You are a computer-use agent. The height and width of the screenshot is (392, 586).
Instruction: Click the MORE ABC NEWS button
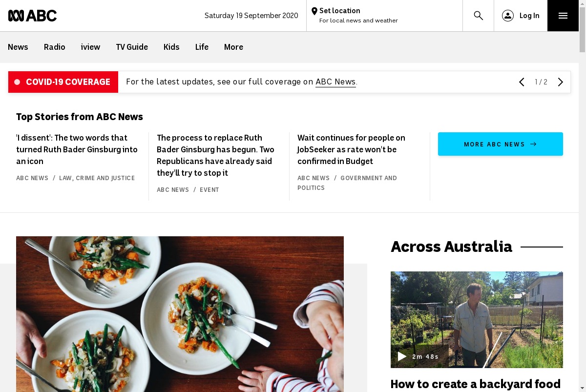[501, 144]
